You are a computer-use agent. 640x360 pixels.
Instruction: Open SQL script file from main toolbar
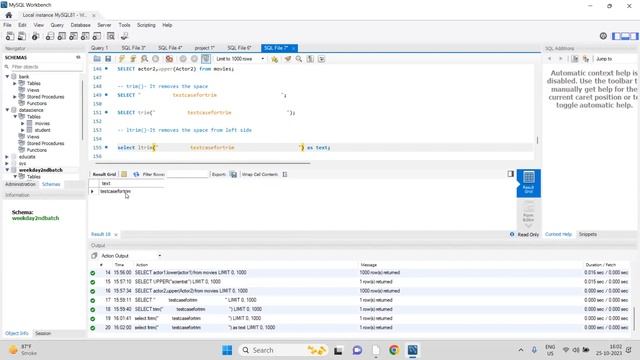(22, 36)
